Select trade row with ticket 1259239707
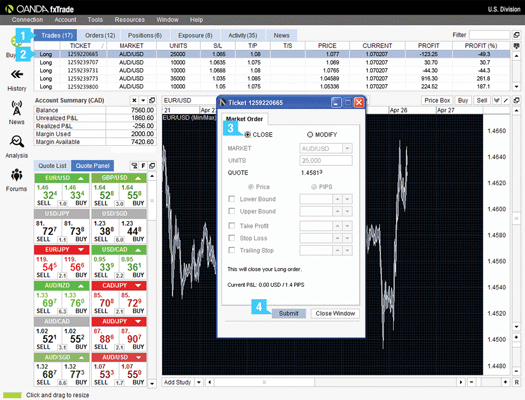 272,62
